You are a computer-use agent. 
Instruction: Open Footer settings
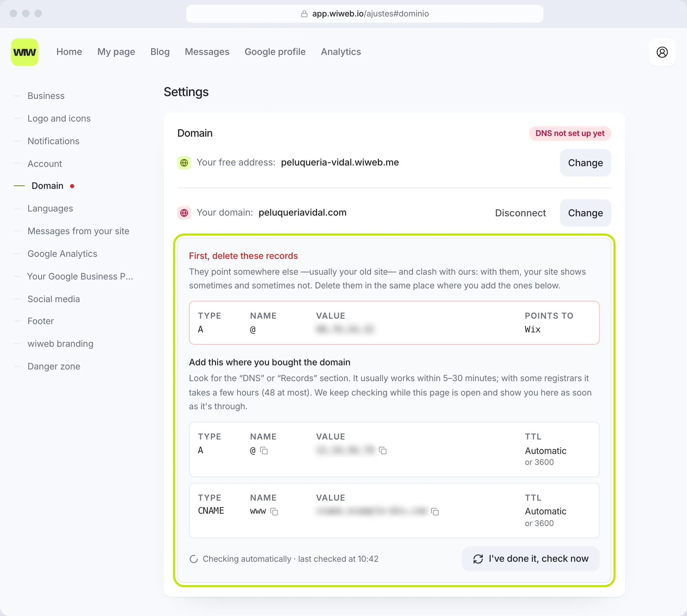(41, 321)
